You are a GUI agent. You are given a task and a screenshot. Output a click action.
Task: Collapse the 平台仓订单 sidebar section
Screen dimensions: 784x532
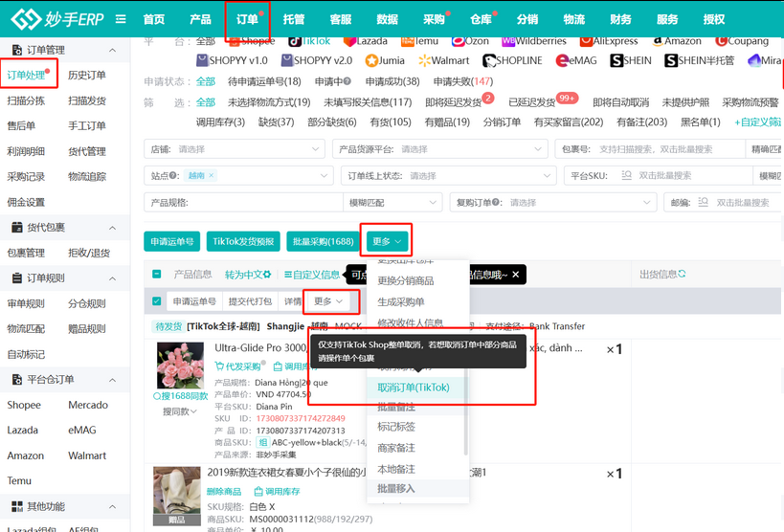point(113,380)
